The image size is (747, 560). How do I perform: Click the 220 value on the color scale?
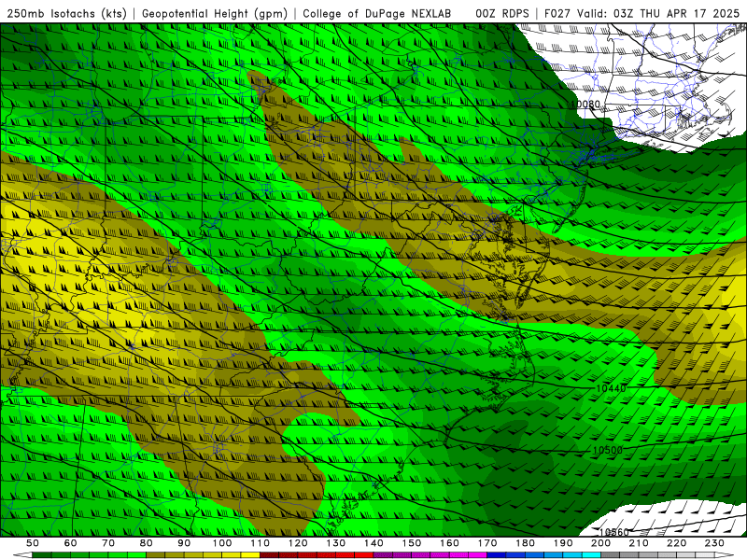[x=676, y=543]
